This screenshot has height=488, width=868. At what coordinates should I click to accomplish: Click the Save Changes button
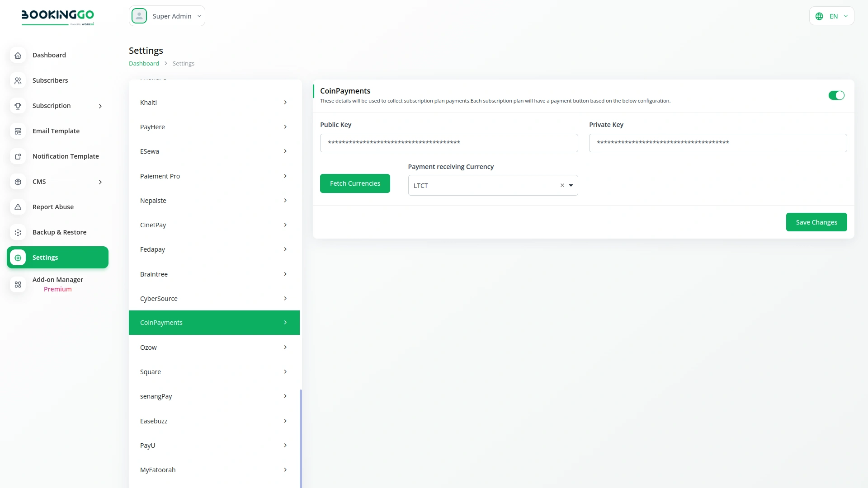(816, 222)
